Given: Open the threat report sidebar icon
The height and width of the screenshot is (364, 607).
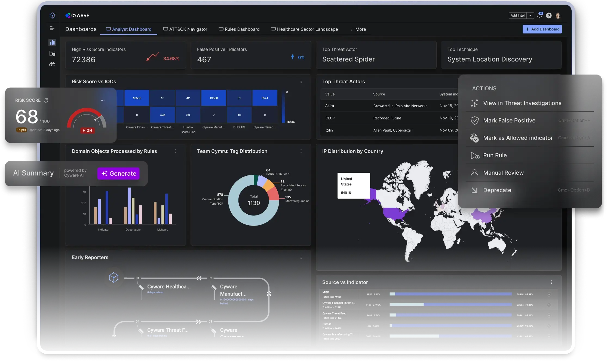Looking at the screenshot, I should click(52, 53).
